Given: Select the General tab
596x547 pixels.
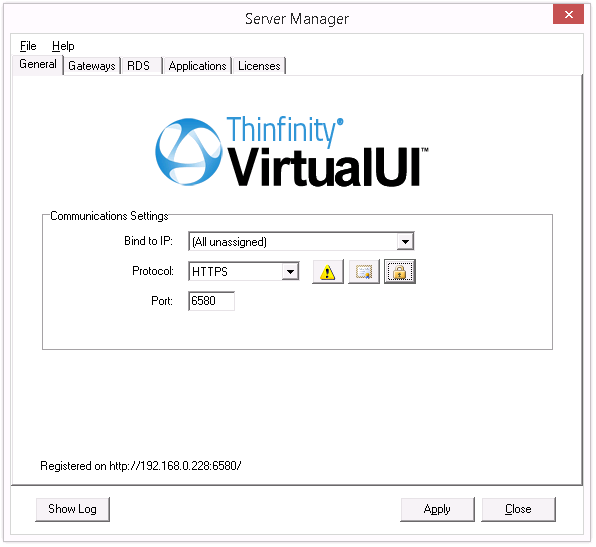Looking at the screenshot, I should point(38,64).
